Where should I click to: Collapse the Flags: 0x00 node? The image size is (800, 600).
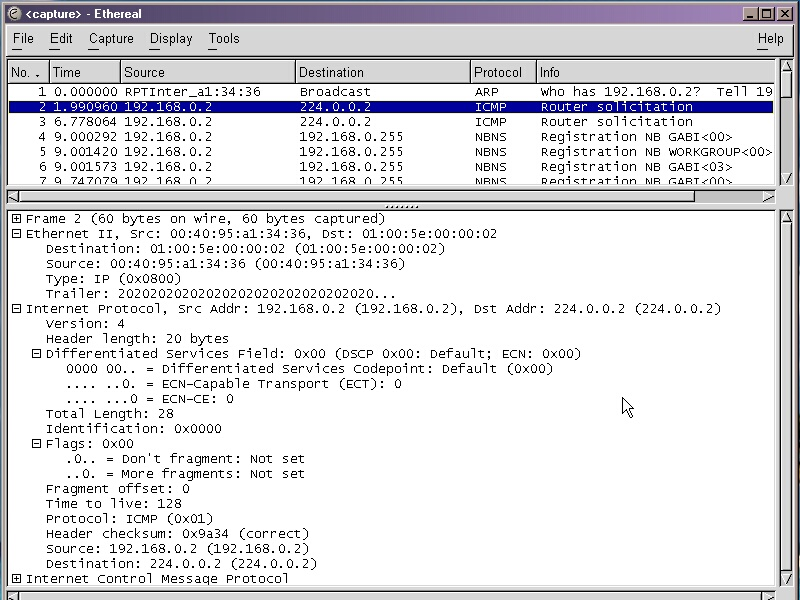(x=36, y=443)
